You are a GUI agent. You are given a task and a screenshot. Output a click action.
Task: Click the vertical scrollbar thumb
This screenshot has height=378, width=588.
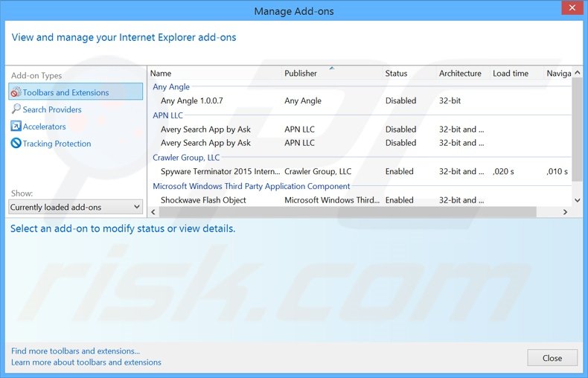coord(578,129)
